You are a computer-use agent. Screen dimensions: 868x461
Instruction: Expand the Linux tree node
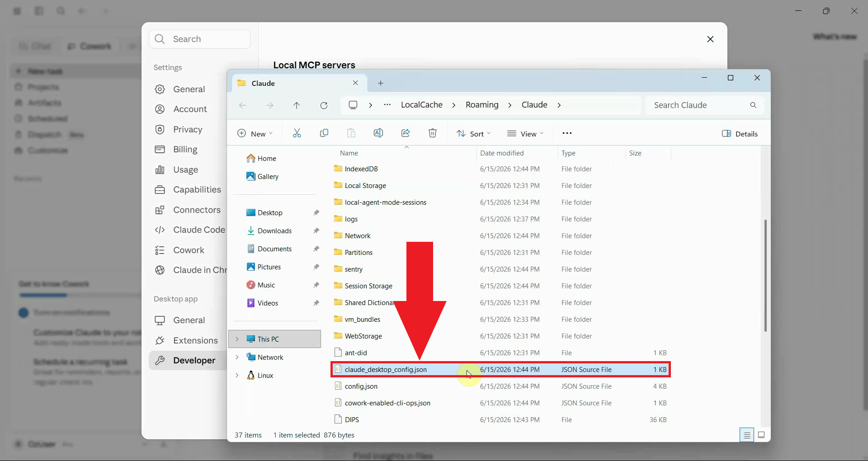[x=237, y=375]
